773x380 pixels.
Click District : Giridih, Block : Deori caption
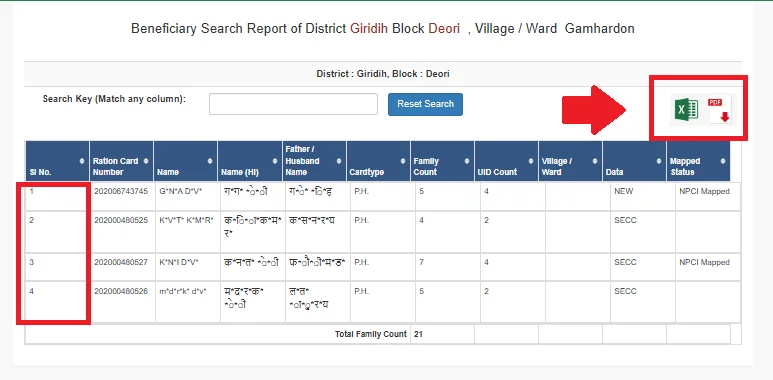[x=383, y=74]
